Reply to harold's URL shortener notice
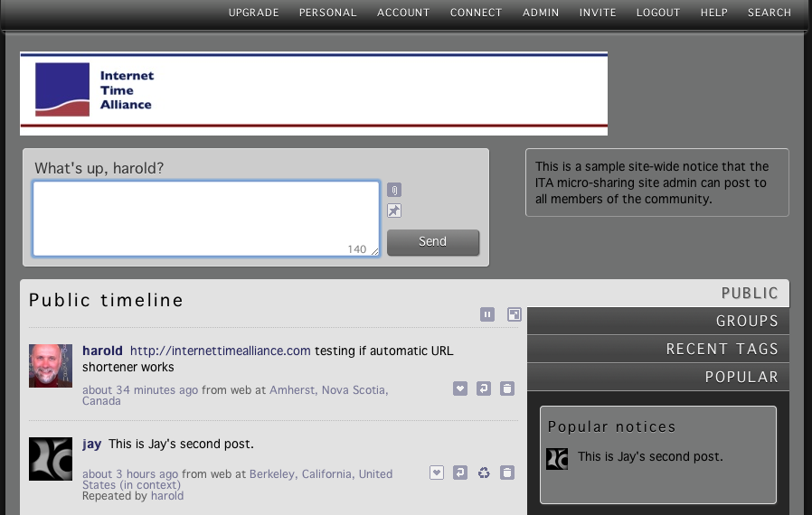 pos(484,389)
